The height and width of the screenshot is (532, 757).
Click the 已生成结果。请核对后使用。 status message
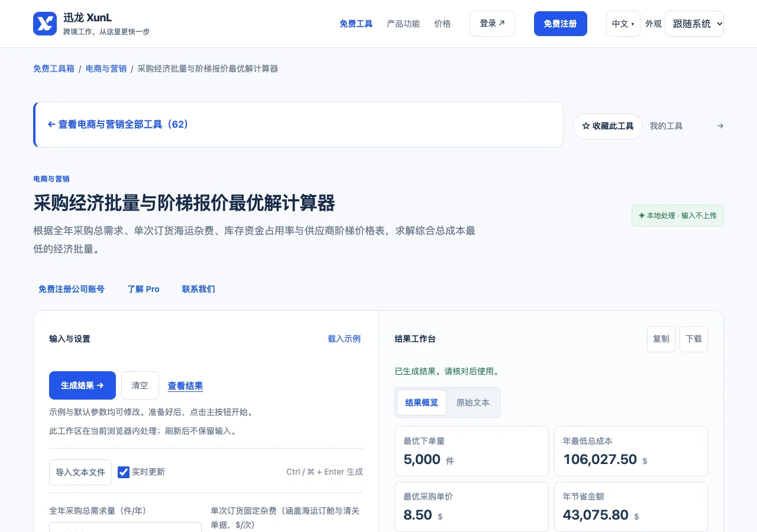[448, 371]
